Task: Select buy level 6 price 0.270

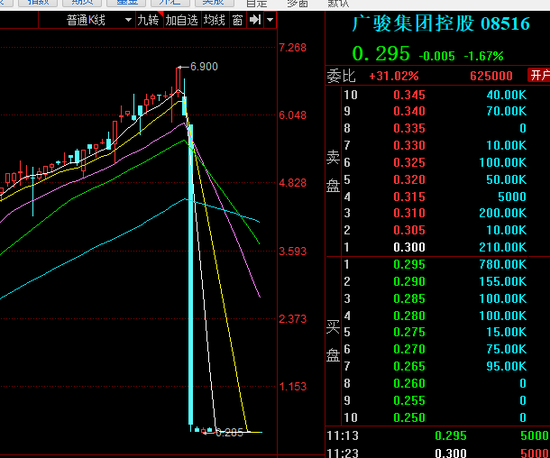Action: coord(409,350)
